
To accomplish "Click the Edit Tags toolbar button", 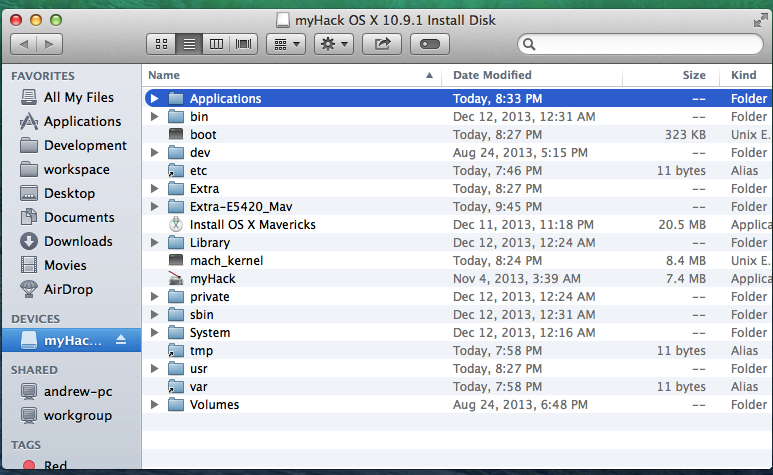I will (429, 44).
